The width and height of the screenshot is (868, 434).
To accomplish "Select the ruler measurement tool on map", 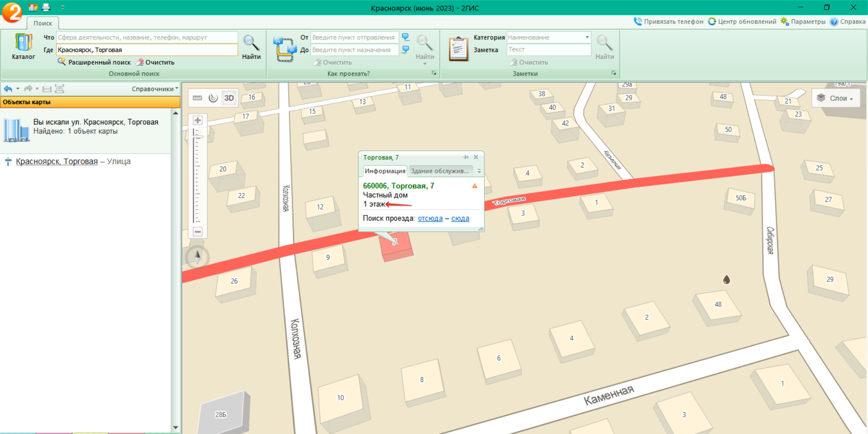I will (x=197, y=98).
